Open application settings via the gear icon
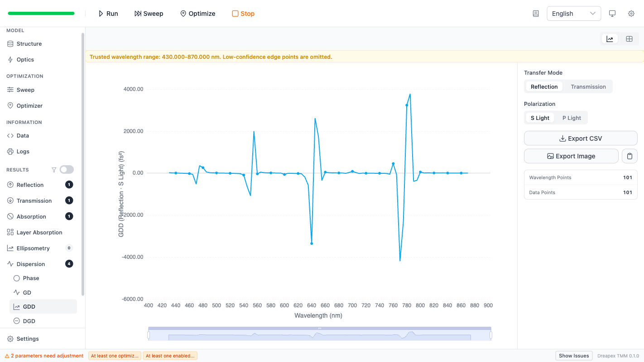 coord(631,14)
